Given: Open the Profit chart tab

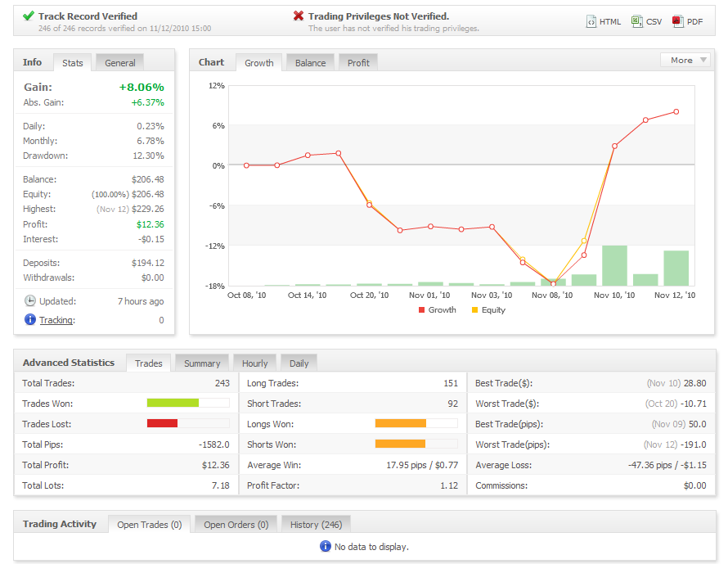Looking at the screenshot, I should click(358, 63).
